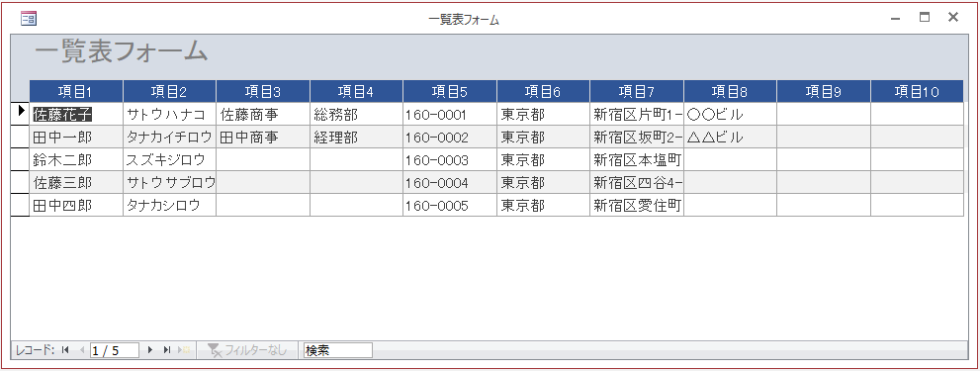
Task: Select record selector for 田中四郎 row
Action: pos(20,205)
